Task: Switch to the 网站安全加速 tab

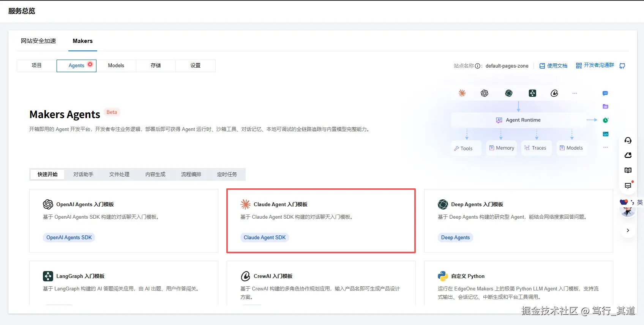Action: point(38,41)
